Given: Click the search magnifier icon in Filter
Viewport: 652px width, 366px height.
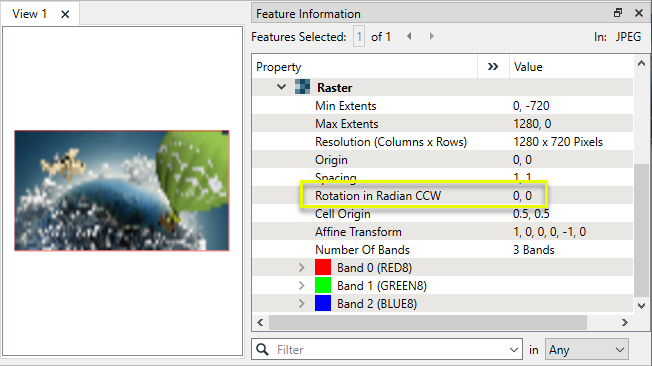Looking at the screenshot, I should pyautogui.click(x=262, y=349).
